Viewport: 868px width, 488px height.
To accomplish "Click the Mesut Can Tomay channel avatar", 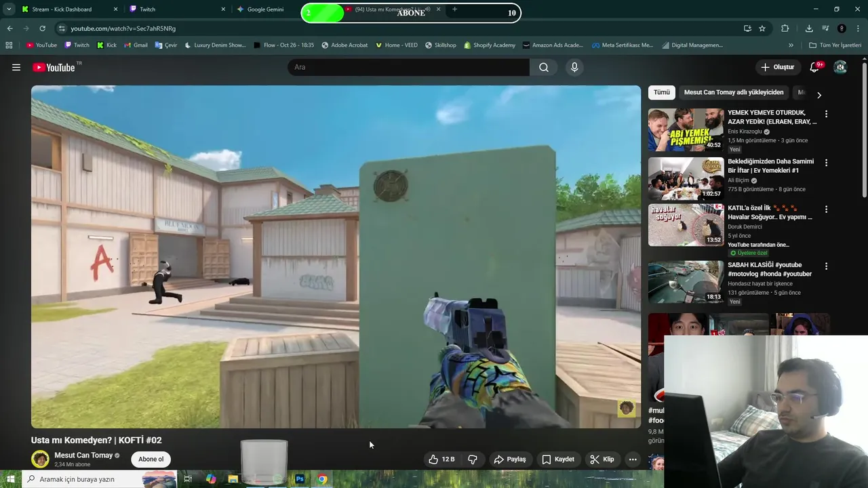I will (x=41, y=459).
